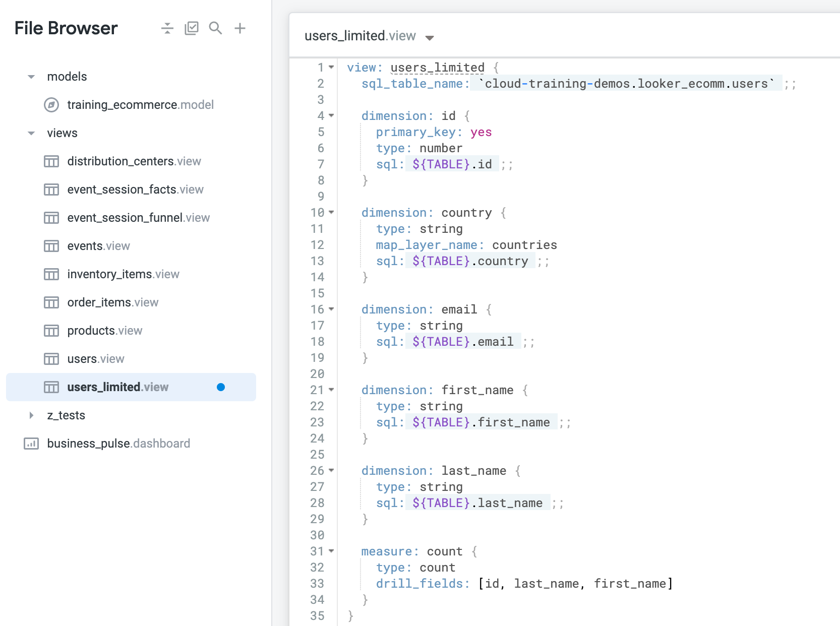This screenshot has height=626, width=840.
Task: Click the compass icon beside training_ecommerce.model
Action: point(51,105)
